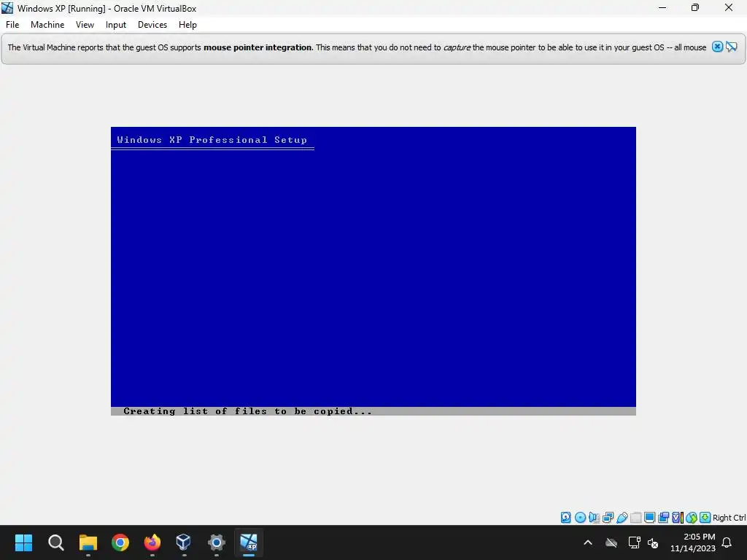
Task: Click the mouse pointer integration message text
Action: [x=357, y=47]
